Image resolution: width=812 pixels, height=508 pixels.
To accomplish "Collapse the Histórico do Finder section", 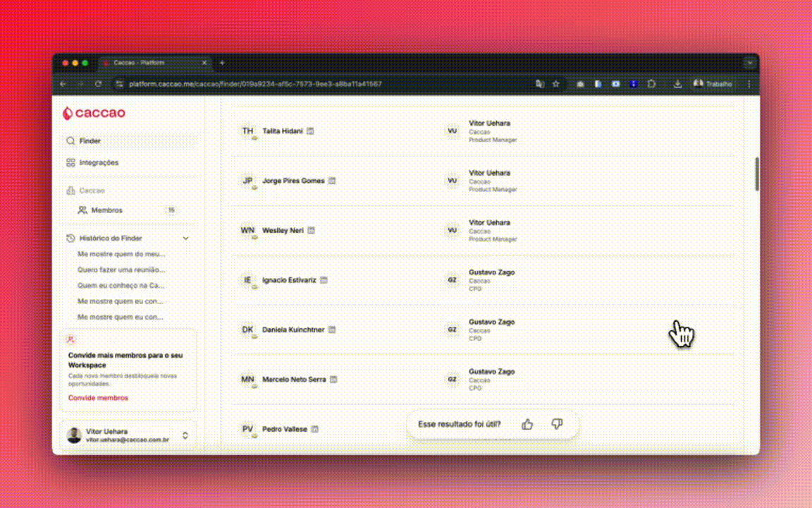I will [x=185, y=238].
